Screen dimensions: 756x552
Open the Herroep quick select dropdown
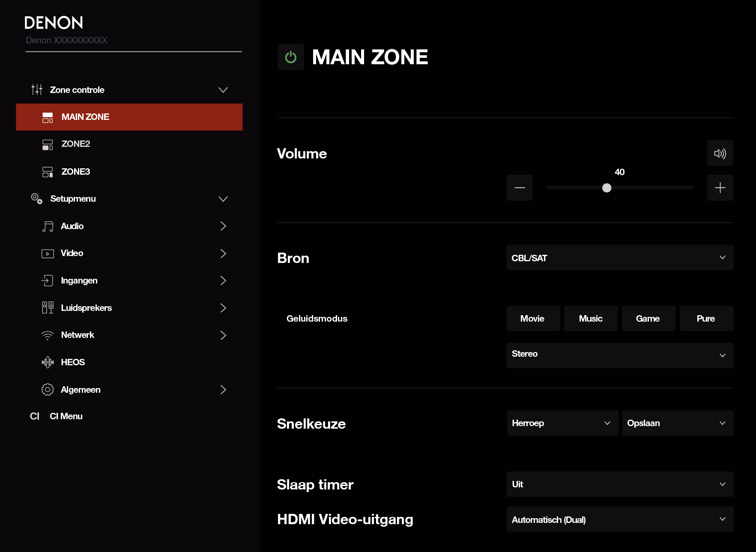tap(562, 423)
